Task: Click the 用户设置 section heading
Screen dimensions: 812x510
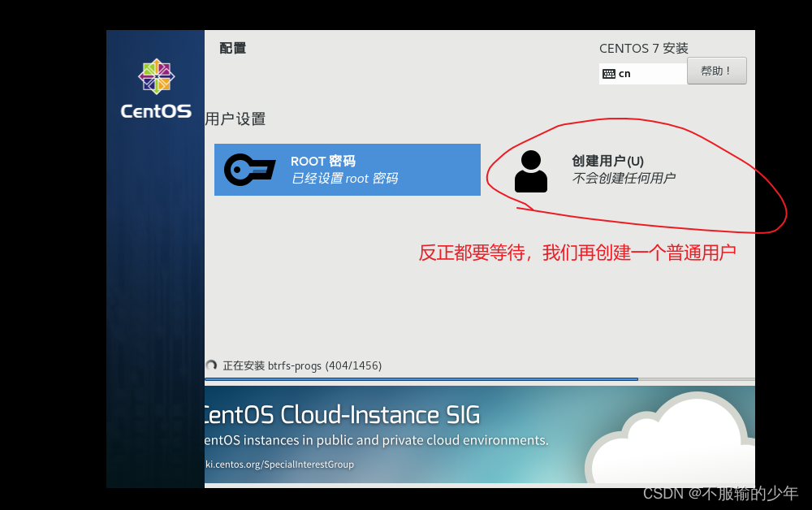Action: (235, 119)
